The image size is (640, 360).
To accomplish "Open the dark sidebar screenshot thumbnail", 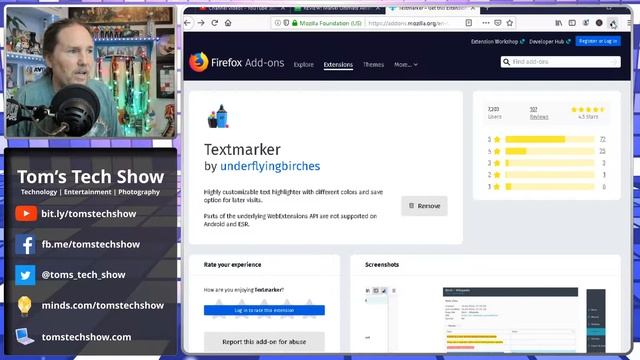I will tap(596, 320).
